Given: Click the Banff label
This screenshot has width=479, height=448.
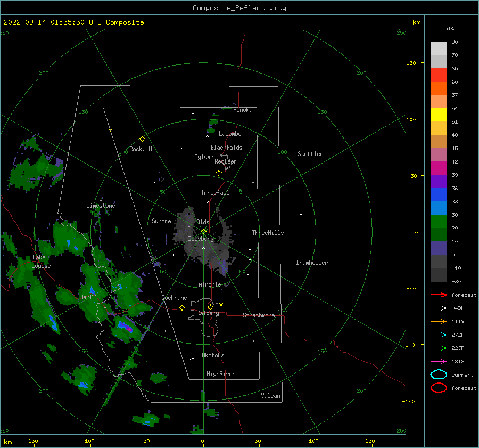Looking at the screenshot, I should (88, 297).
